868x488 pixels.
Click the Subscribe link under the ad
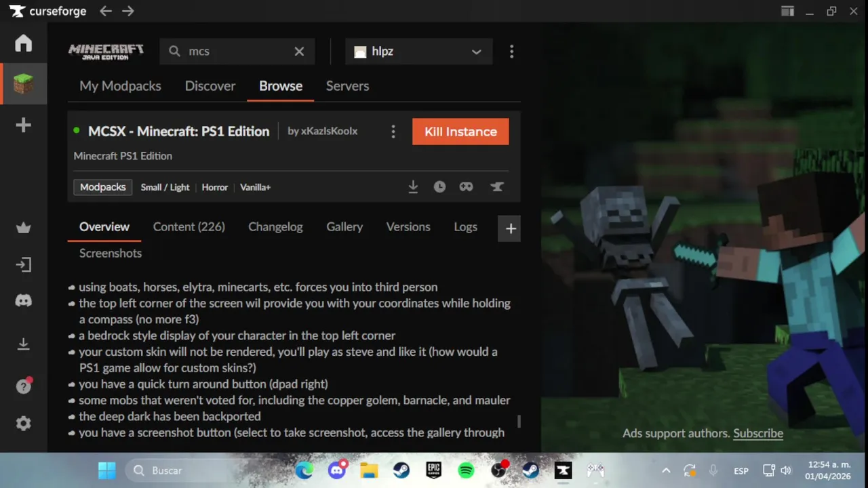[758, 433]
